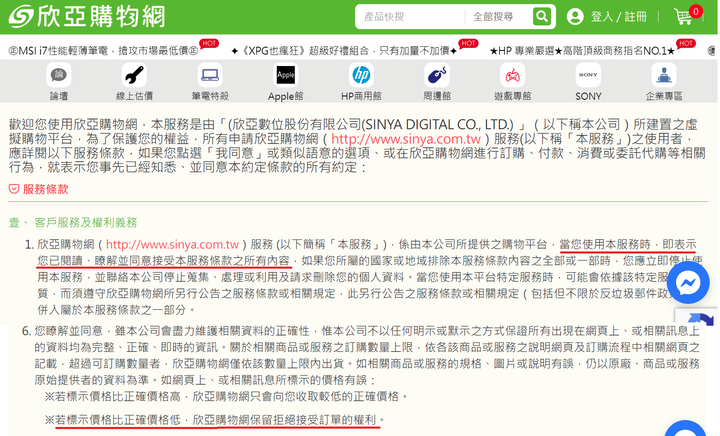Open the sinya.com.tw link in clause 1
This screenshot has height=436, width=720.
point(172,244)
